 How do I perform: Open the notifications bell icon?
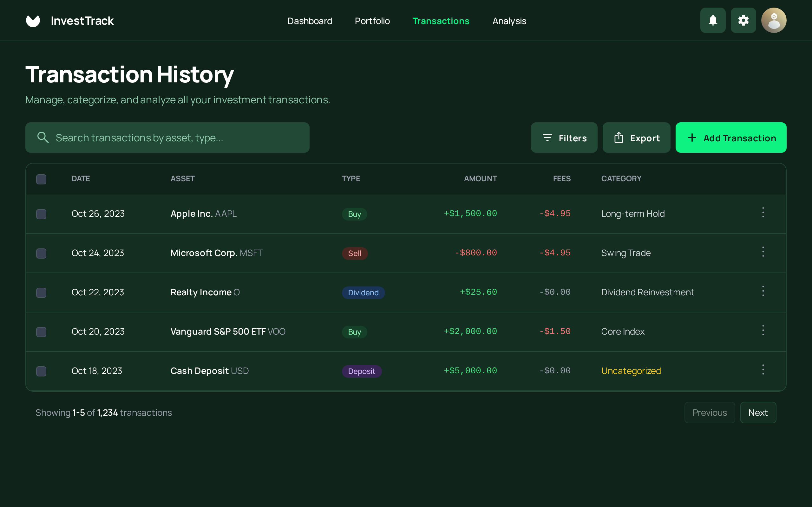click(x=712, y=20)
